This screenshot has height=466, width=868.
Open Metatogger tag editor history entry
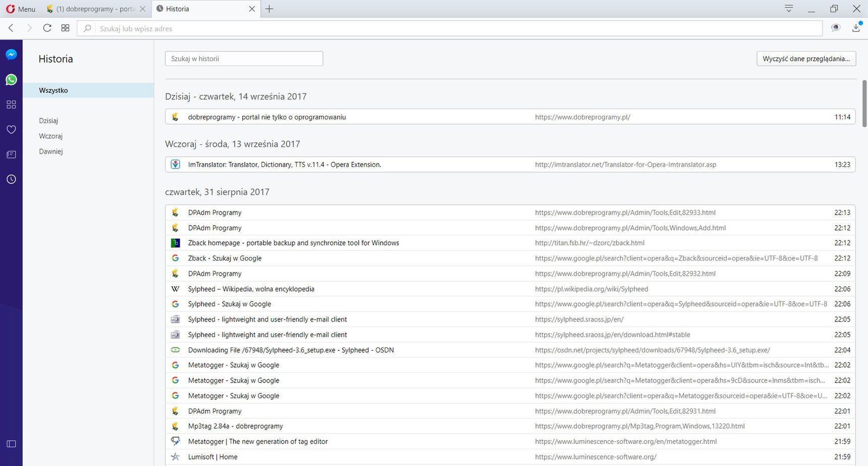click(510, 441)
